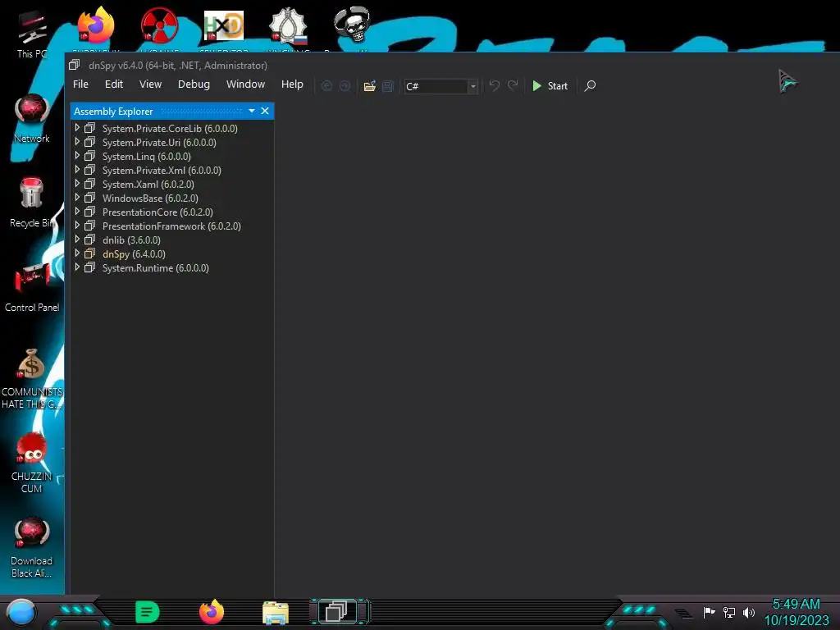Open green notes app on taskbar

(148, 612)
